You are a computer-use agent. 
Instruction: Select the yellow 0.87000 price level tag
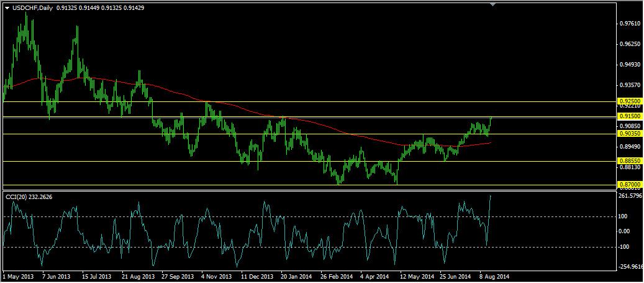click(x=629, y=184)
